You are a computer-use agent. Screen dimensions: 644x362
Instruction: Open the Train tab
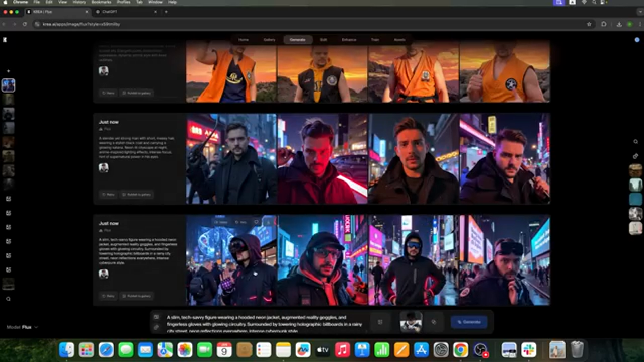pyautogui.click(x=375, y=40)
